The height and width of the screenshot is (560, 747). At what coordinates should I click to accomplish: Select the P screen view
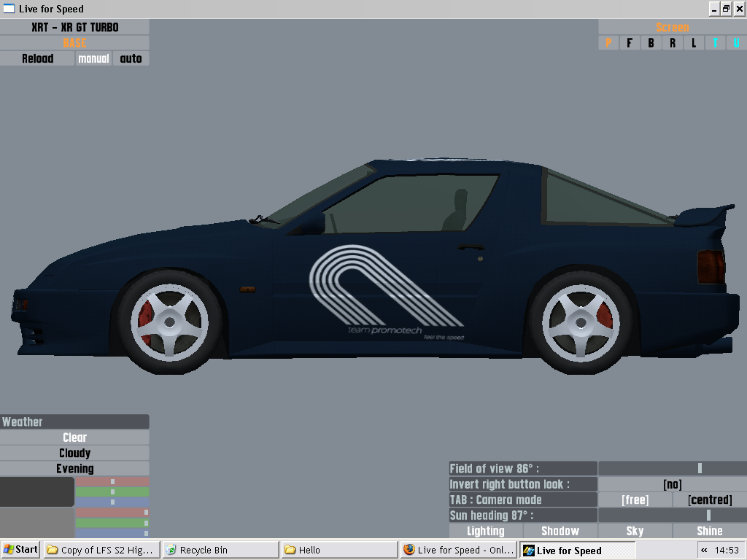tap(608, 43)
